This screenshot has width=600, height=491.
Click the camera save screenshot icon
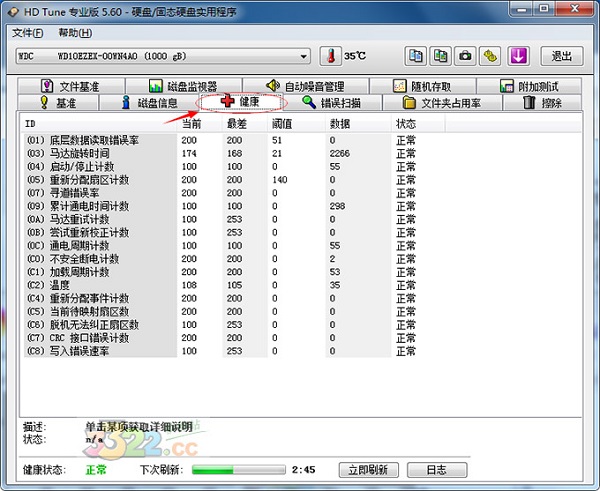466,56
